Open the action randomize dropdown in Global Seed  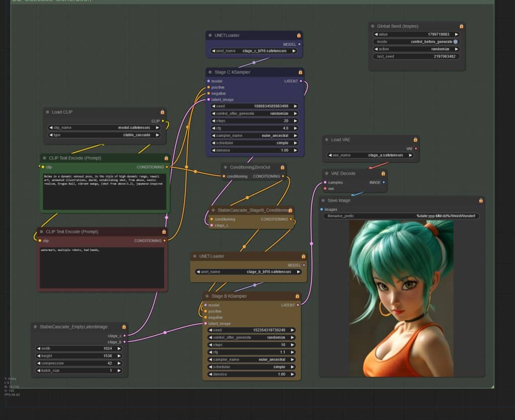pyautogui.click(x=416, y=49)
